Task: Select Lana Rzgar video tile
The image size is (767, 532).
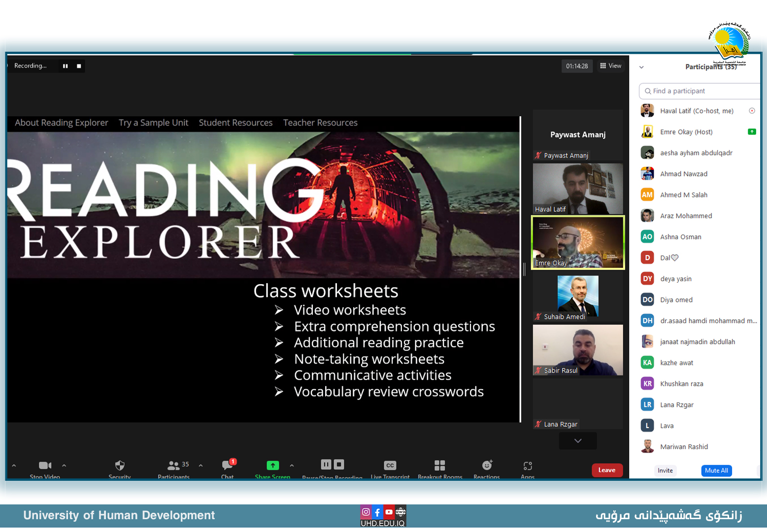Action: (x=578, y=403)
